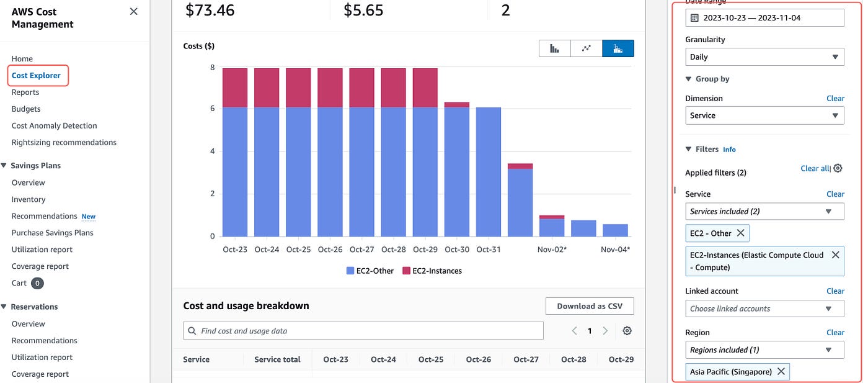Open the Dimension Service dropdown
The width and height of the screenshot is (868, 383).
click(x=764, y=115)
